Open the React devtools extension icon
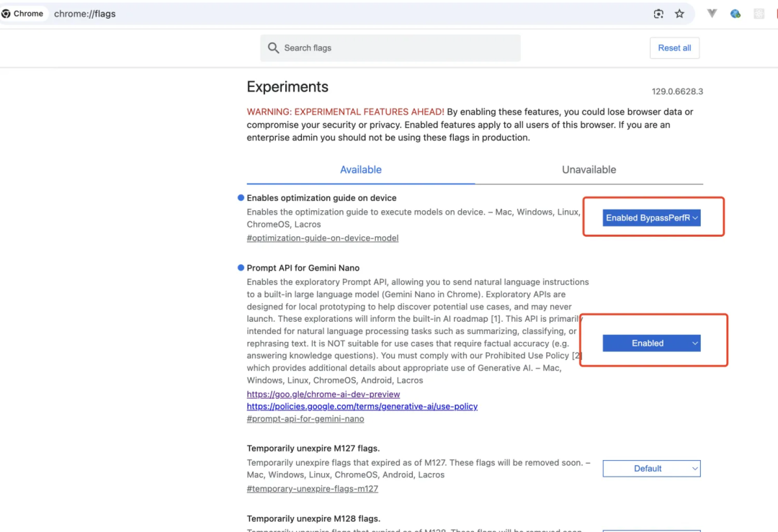This screenshot has height=532, width=778. pos(759,14)
